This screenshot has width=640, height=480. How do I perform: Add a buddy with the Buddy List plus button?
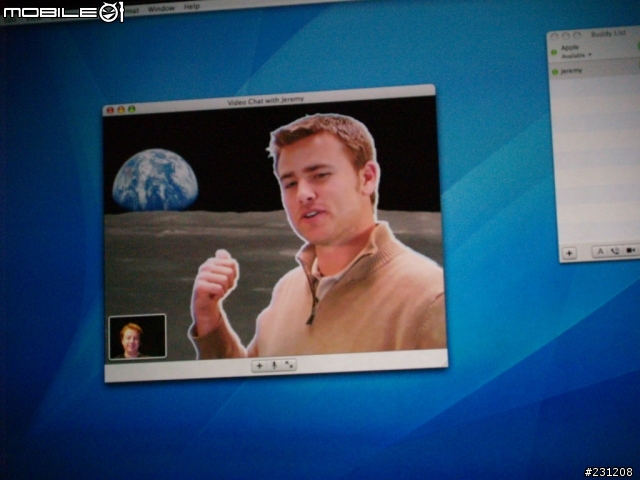point(569,253)
